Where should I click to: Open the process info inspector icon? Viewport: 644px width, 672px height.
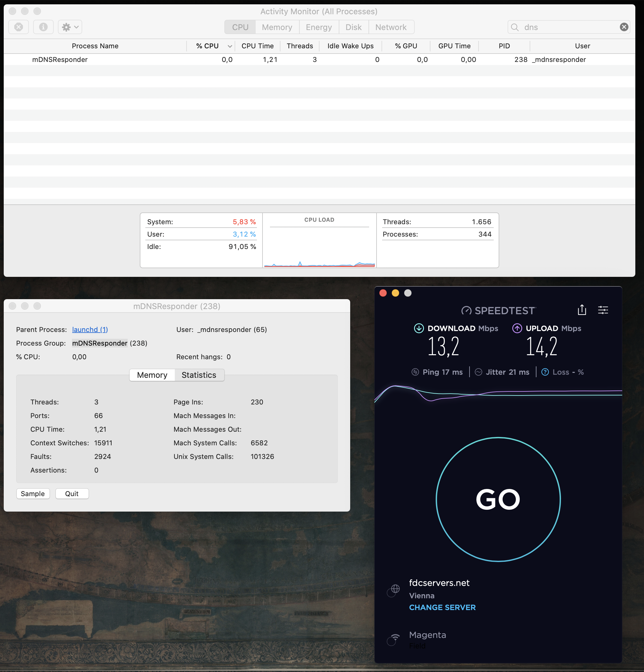coord(43,27)
